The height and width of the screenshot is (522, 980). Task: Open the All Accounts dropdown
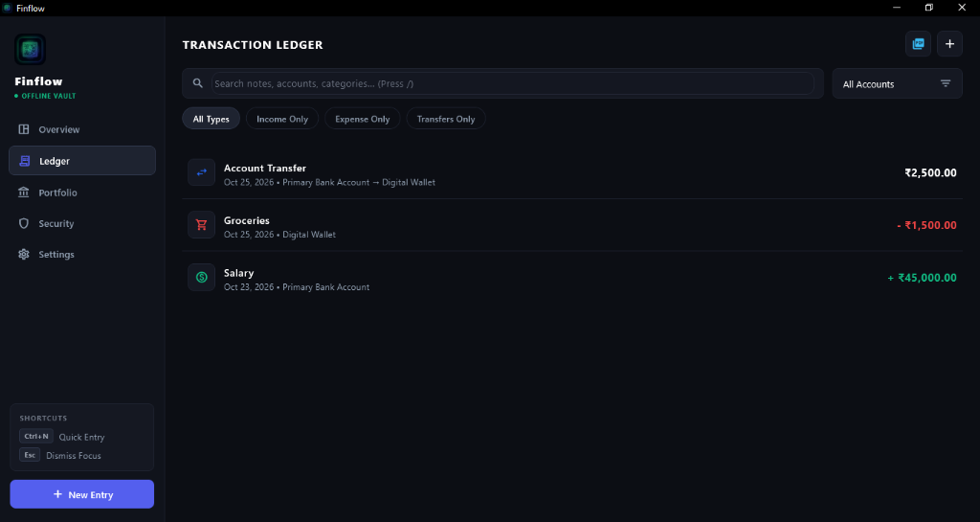coord(897,83)
